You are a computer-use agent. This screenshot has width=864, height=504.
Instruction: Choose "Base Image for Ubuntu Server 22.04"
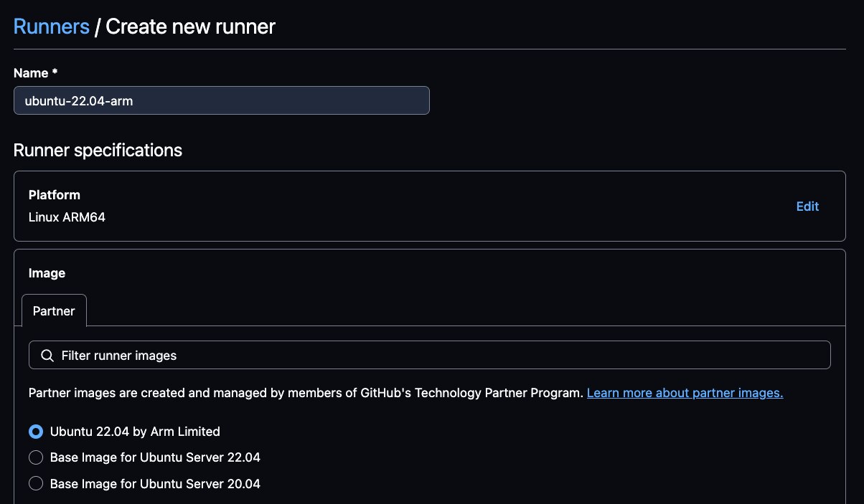36,457
